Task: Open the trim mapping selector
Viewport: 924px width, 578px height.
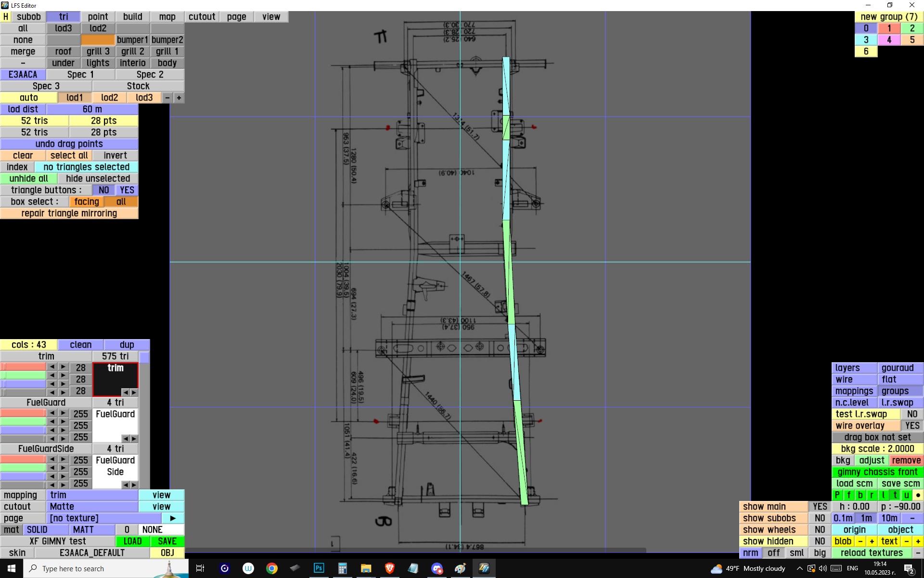Action: (x=92, y=495)
